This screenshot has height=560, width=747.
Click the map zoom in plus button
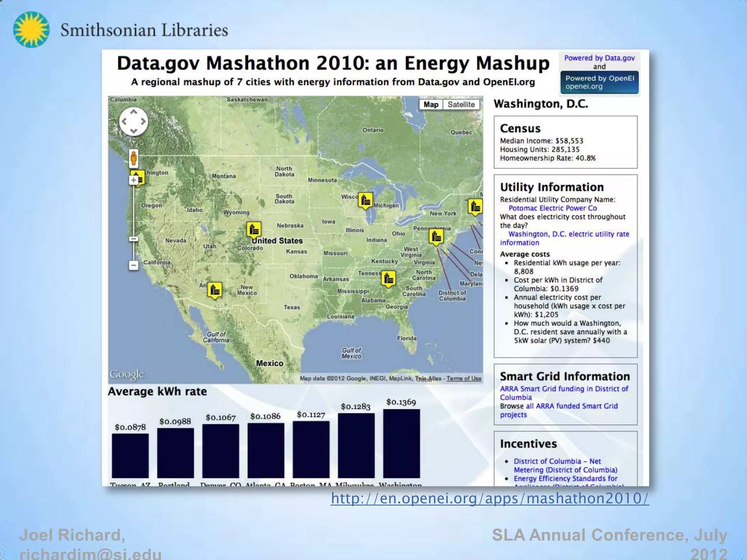pyautogui.click(x=133, y=180)
